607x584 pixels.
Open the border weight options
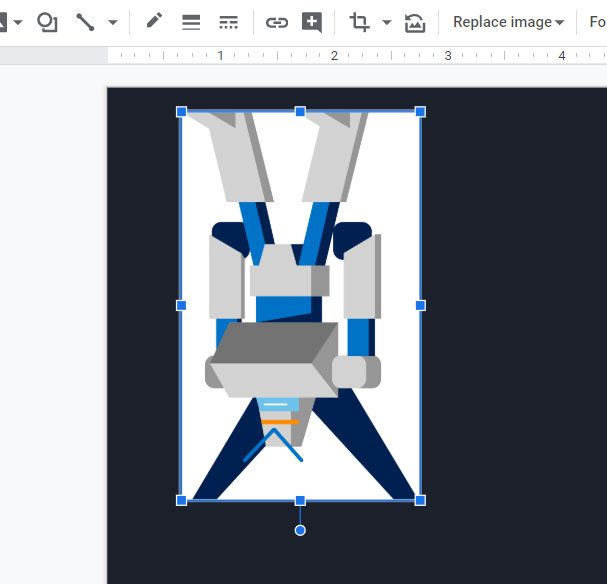coord(191,22)
